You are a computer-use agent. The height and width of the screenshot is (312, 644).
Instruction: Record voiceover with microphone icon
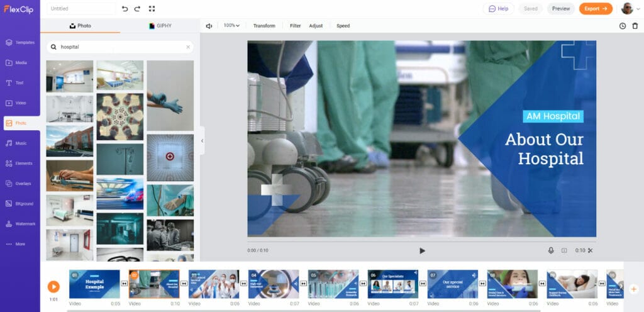[551, 250]
